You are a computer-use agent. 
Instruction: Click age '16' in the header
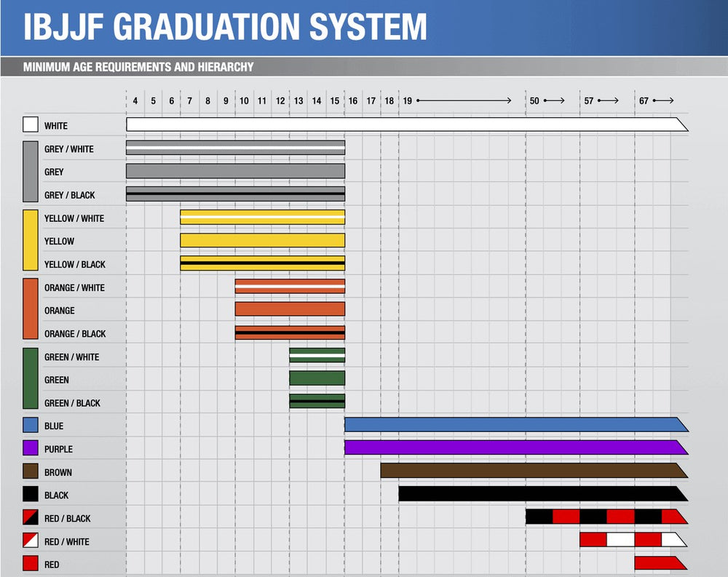pos(353,100)
